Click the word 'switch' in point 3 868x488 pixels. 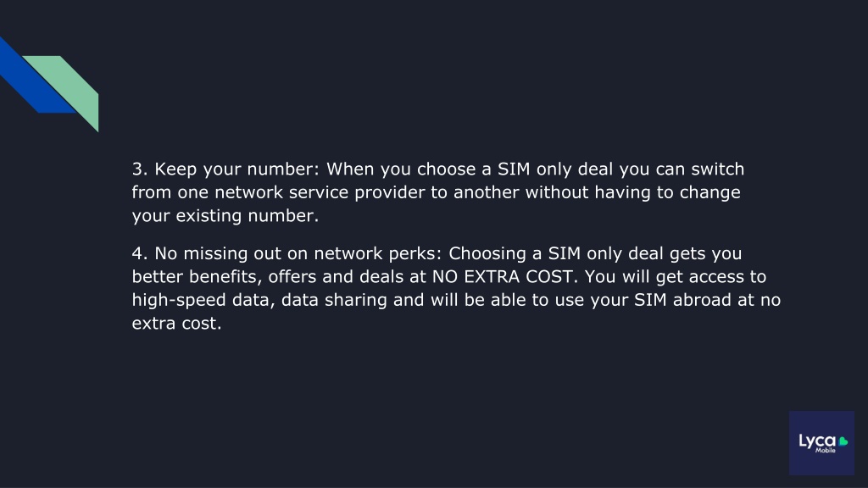point(717,169)
